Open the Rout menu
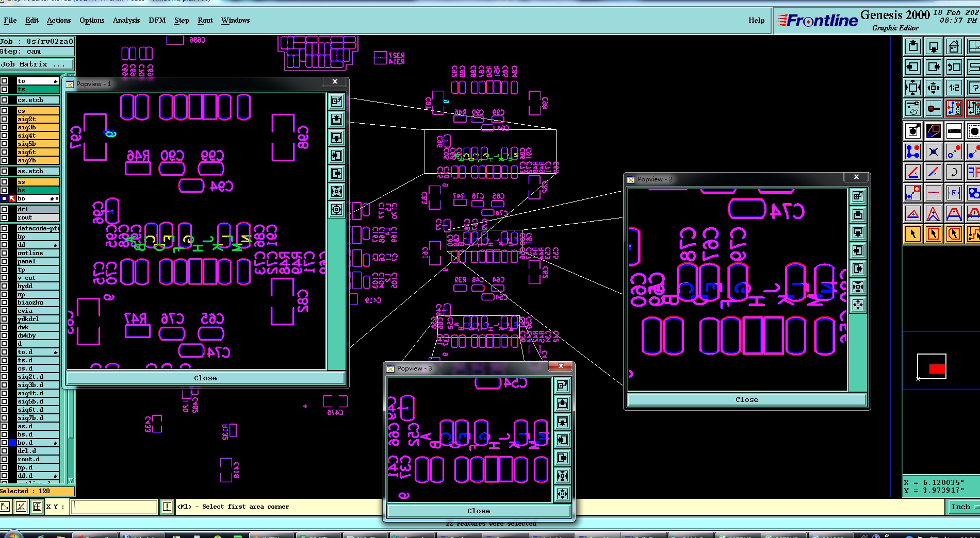Image resolution: width=980 pixels, height=538 pixels. pyautogui.click(x=205, y=21)
